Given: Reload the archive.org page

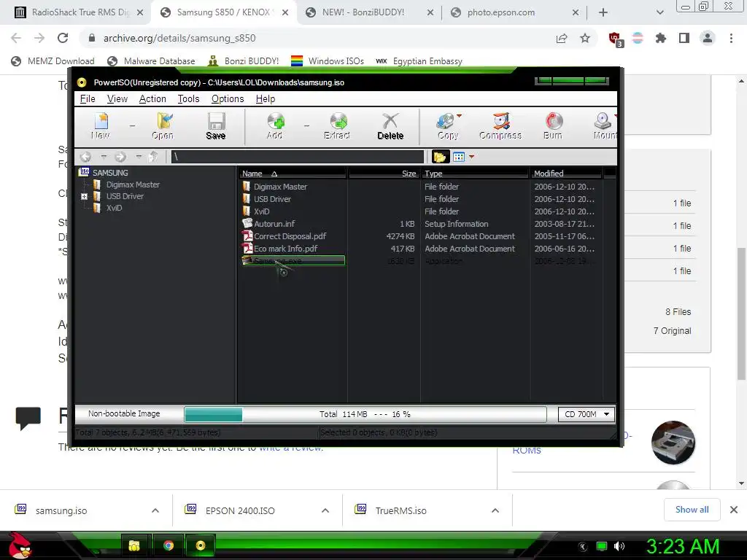Looking at the screenshot, I should [x=63, y=38].
